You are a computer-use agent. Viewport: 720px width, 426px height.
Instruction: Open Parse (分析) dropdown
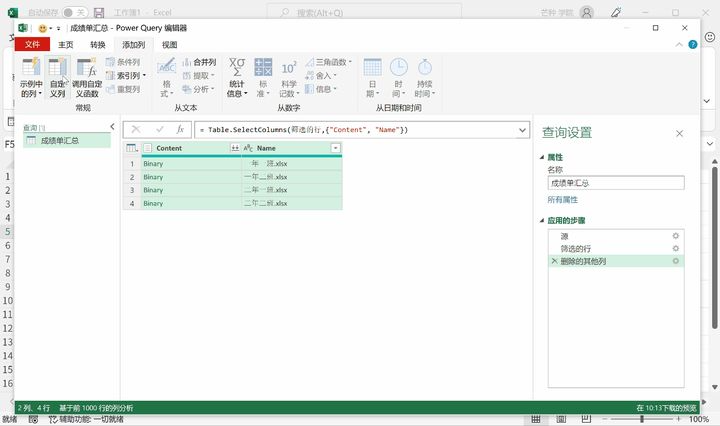[x=198, y=89]
